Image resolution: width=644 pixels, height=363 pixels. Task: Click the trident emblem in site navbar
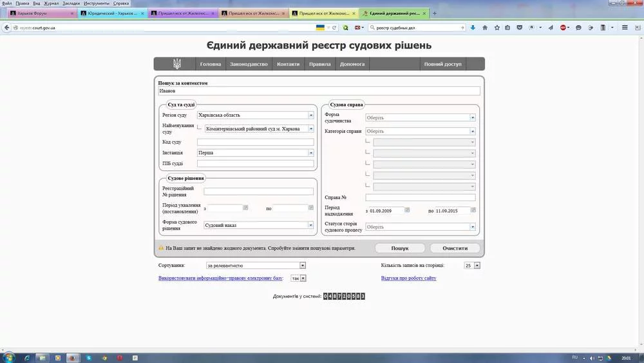point(177,64)
